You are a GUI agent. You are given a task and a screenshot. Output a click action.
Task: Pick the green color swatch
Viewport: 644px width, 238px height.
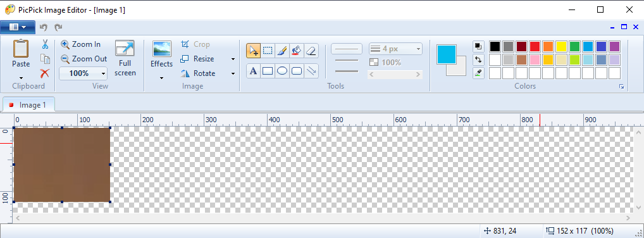coord(574,46)
